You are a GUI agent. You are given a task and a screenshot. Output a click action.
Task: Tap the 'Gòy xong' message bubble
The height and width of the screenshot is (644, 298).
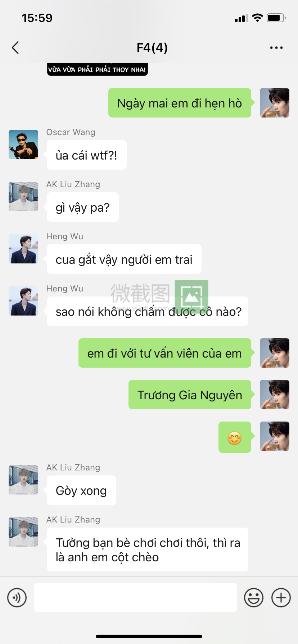pos(81,490)
